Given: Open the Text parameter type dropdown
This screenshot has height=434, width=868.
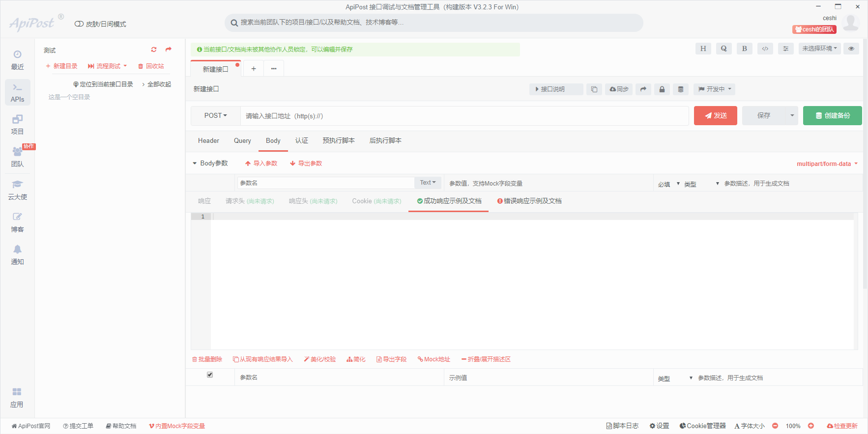Looking at the screenshot, I should click(428, 183).
